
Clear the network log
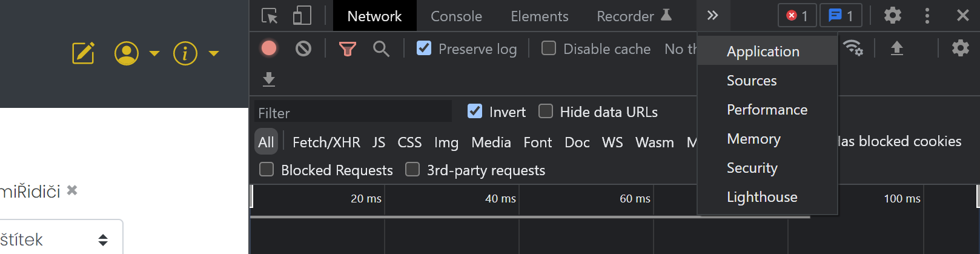pyautogui.click(x=303, y=48)
